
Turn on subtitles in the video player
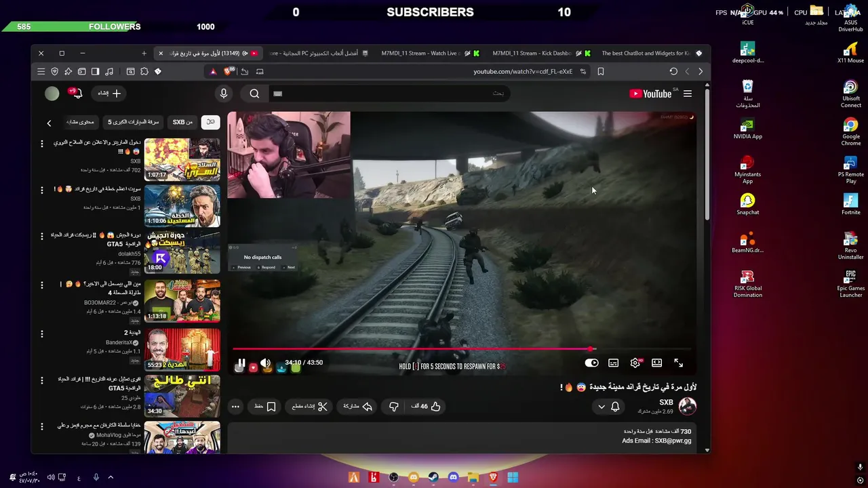(x=614, y=363)
